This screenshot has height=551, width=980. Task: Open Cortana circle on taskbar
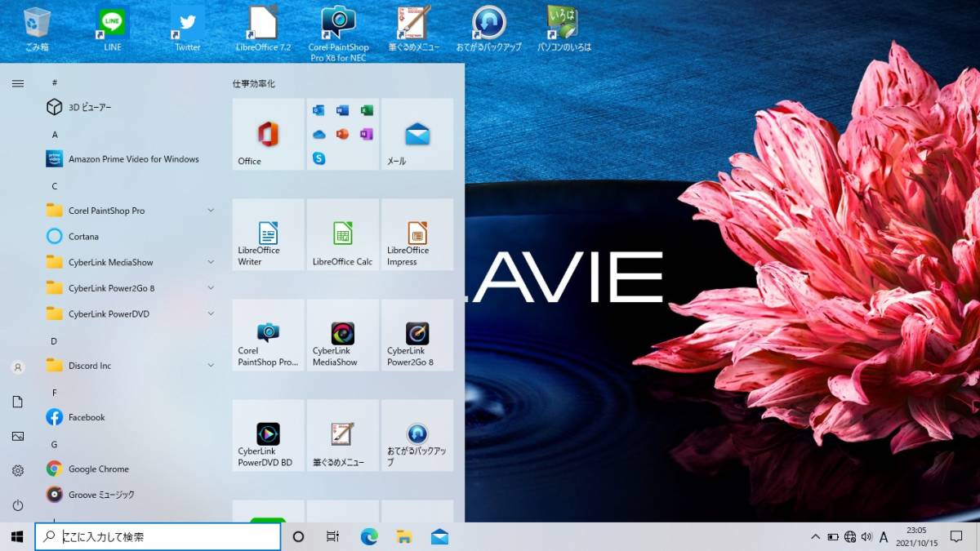pyautogui.click(x=298, y=536)
